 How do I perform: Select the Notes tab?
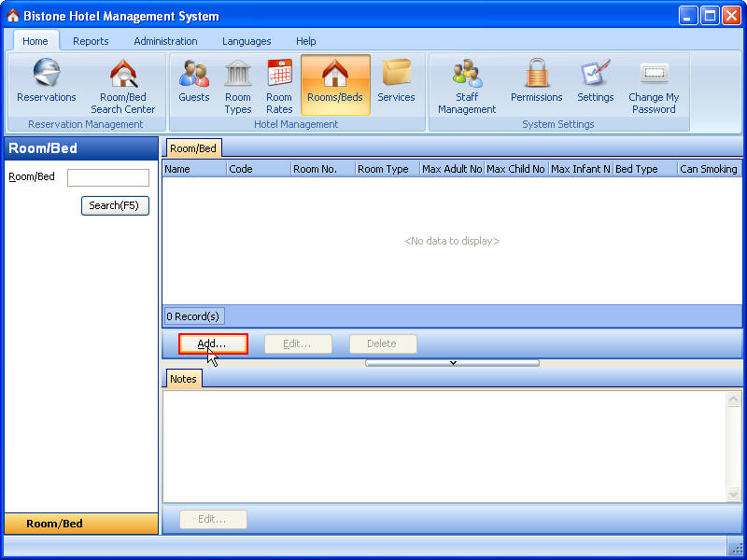point(183,378)
